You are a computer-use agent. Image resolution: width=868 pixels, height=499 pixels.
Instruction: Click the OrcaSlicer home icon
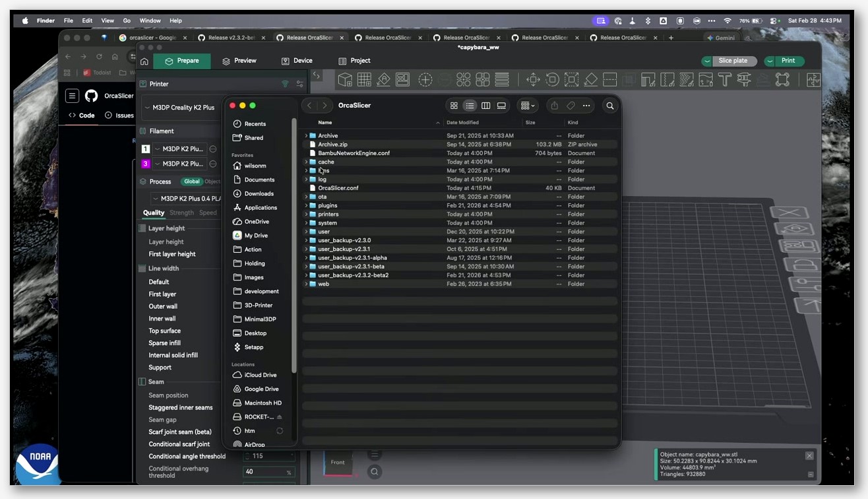pos(144,61)
